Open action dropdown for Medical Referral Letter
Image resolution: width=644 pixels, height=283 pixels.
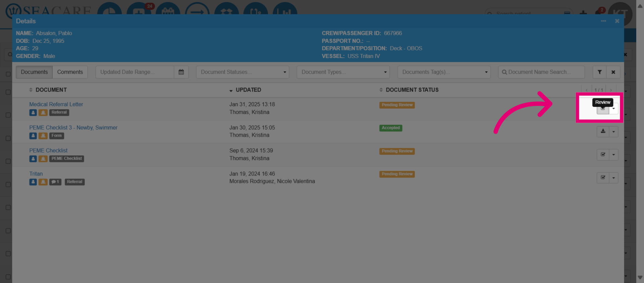[613, 109]
